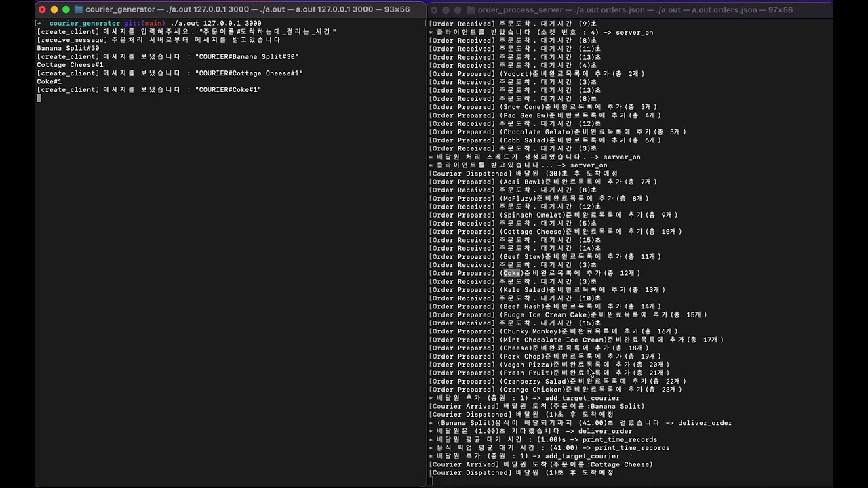Screen dimensions: 868x488
Task: Click the "COURIER#Cottage Cheese#1" message text
Action: [x=249, y=73]
